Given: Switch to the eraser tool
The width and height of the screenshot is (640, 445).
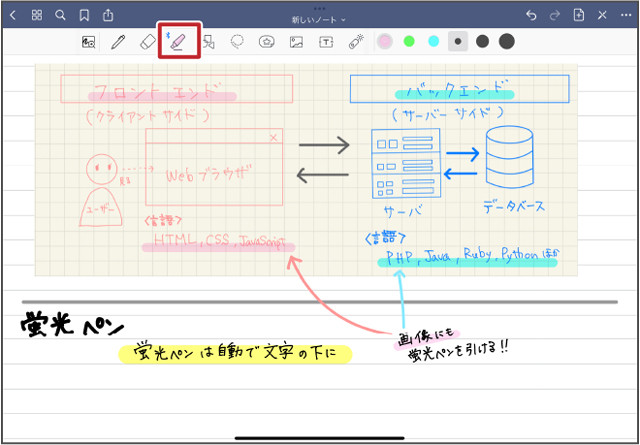Looking at the screenshot, I should 146,42.
